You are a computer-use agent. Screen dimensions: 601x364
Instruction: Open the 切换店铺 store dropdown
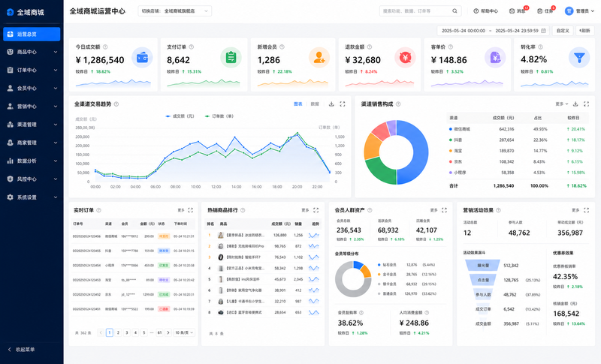click(175, 11)
